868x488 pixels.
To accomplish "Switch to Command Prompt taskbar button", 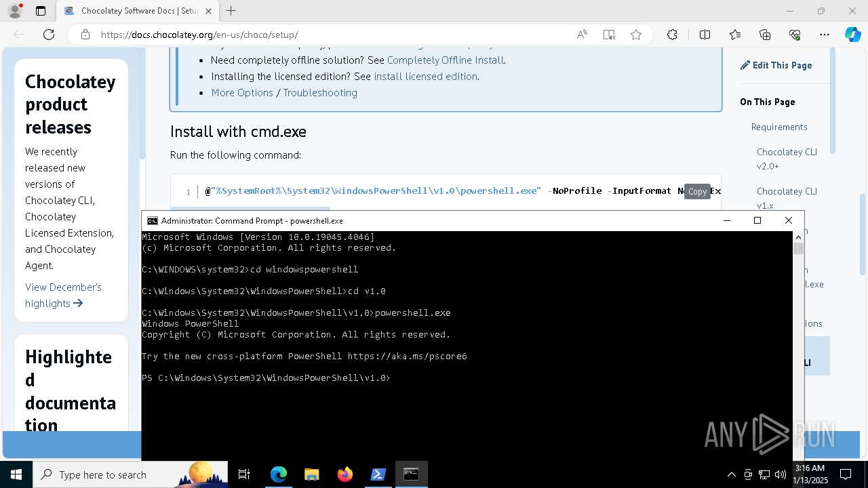I will [x=411, y=474].
